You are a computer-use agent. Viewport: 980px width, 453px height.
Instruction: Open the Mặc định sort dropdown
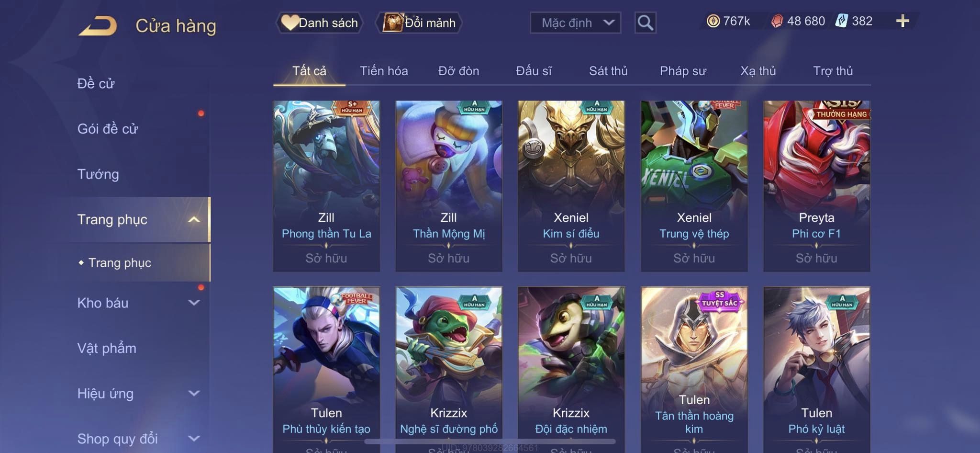575,23
